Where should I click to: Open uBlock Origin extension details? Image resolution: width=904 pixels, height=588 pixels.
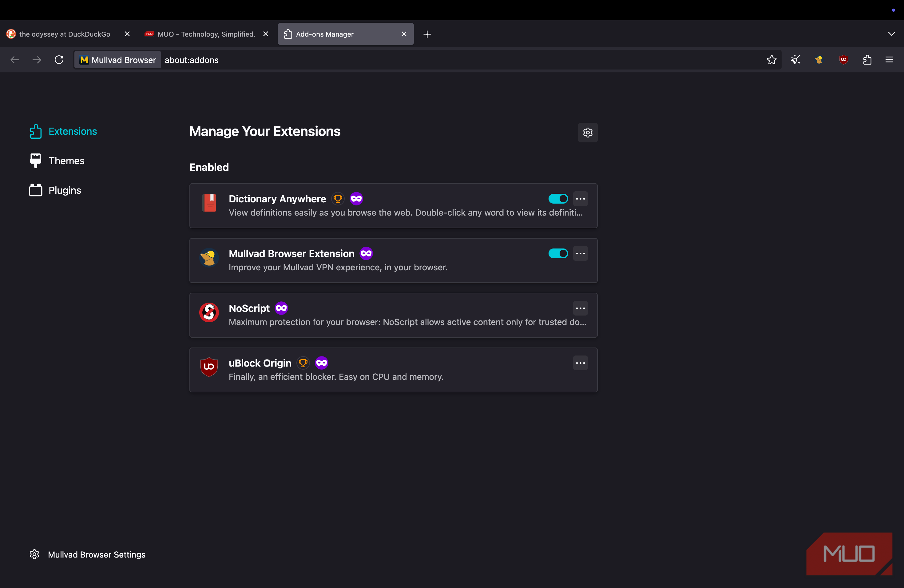pos(260,363)
